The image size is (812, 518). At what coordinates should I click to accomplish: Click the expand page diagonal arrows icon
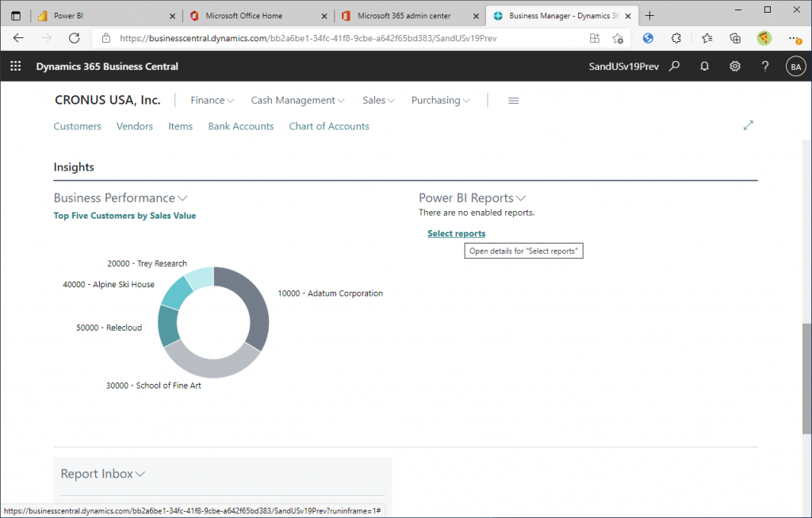749,125
